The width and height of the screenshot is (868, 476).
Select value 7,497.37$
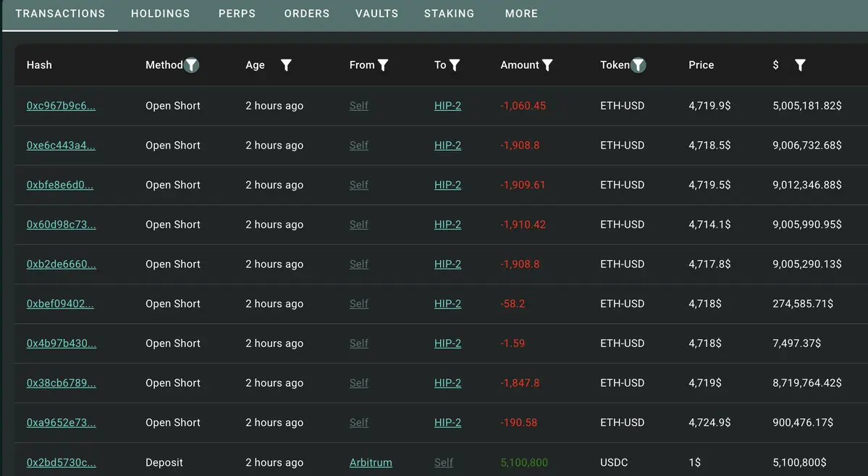pyautogui.click(x=796, y=343)
